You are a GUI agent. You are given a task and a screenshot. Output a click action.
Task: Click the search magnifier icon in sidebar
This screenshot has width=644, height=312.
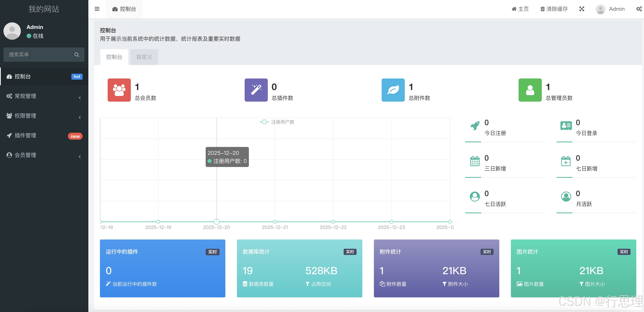pos(77,55)
